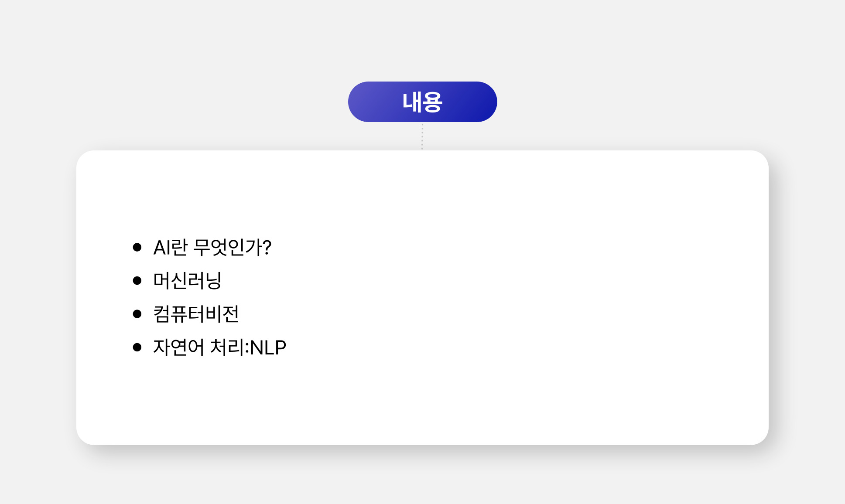Click the colon between "처리" and "NLP"
Viewport: 845px width, 504px height.
pos(247,348)
